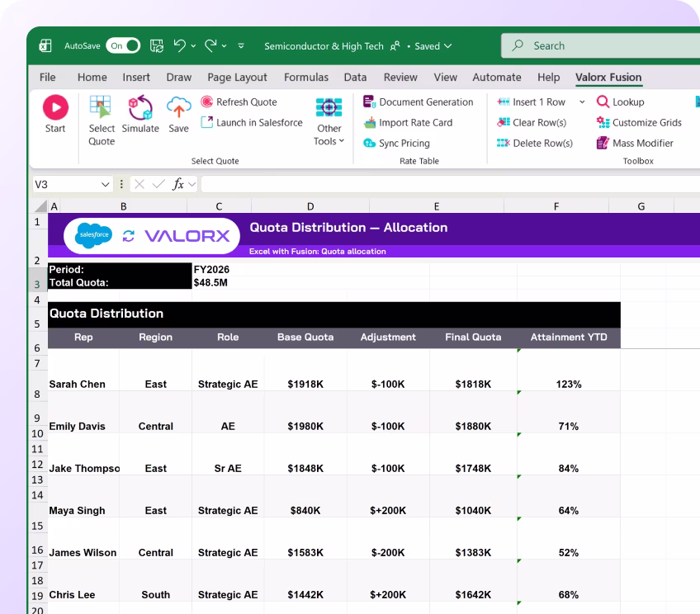
Task: Click the Excel app icon
Action: click(x=45, y=45)
